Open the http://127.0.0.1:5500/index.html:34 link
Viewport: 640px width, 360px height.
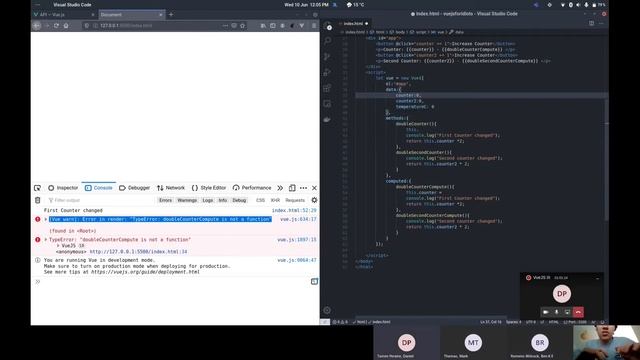click(138, 252)
